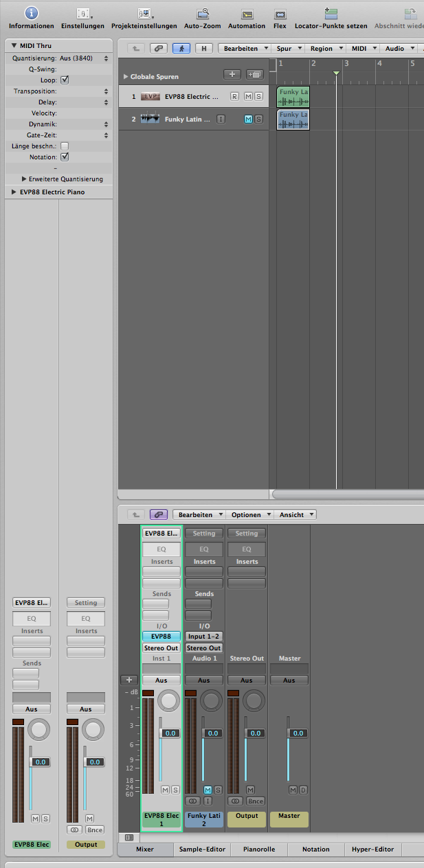Image resolution: width=424 pixels, height=868 pixels.
Task: Click the link chain icon in arrange area
Action: point(159,48)
